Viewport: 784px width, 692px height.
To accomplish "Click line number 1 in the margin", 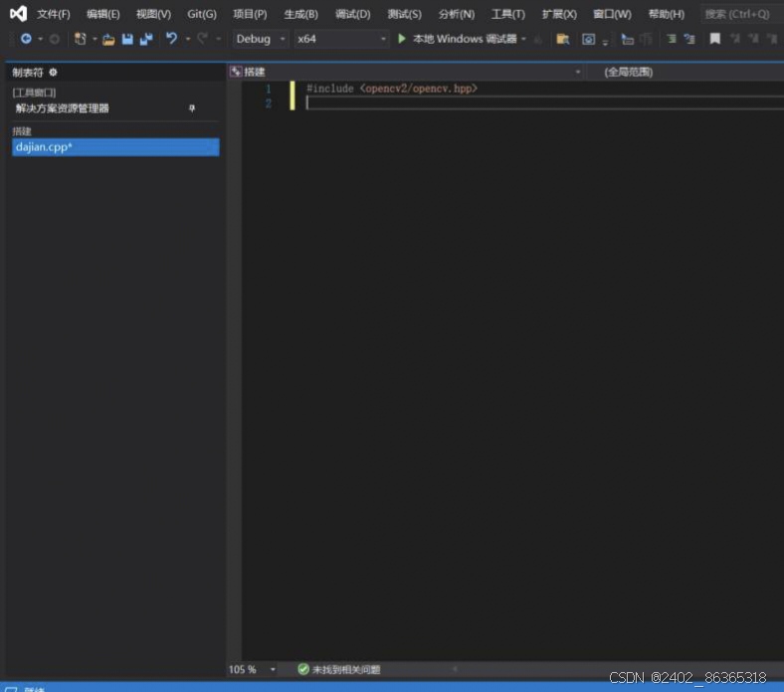I will pyautogui.click(x=269, y=88).
